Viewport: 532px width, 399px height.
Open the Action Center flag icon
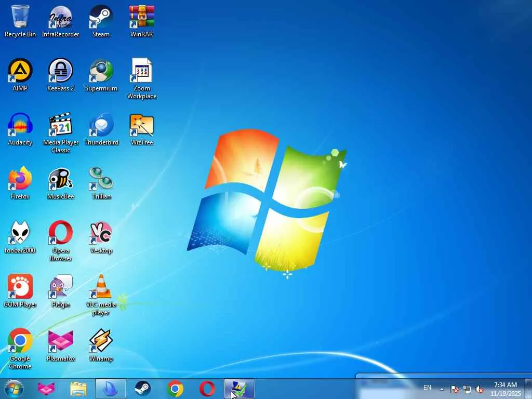coord(455,389)
